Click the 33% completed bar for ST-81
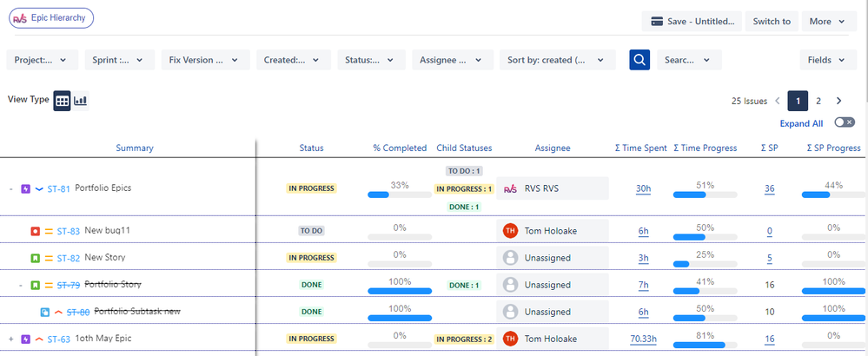This screenshot has width=868, height=356. pos(400,194)
